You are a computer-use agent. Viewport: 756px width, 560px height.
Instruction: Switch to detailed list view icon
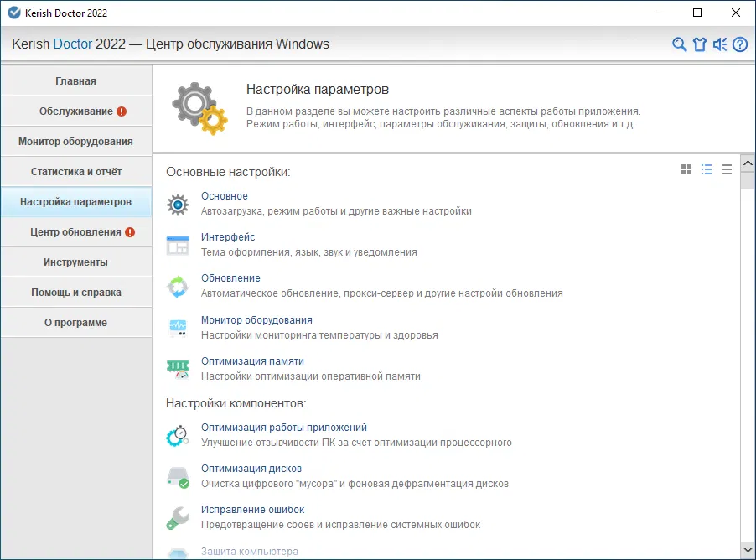point(707,169)
